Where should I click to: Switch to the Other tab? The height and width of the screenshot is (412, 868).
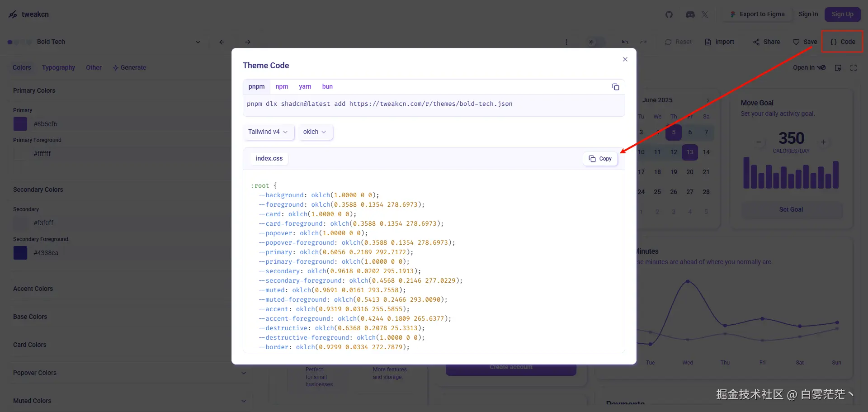[94, 68]
